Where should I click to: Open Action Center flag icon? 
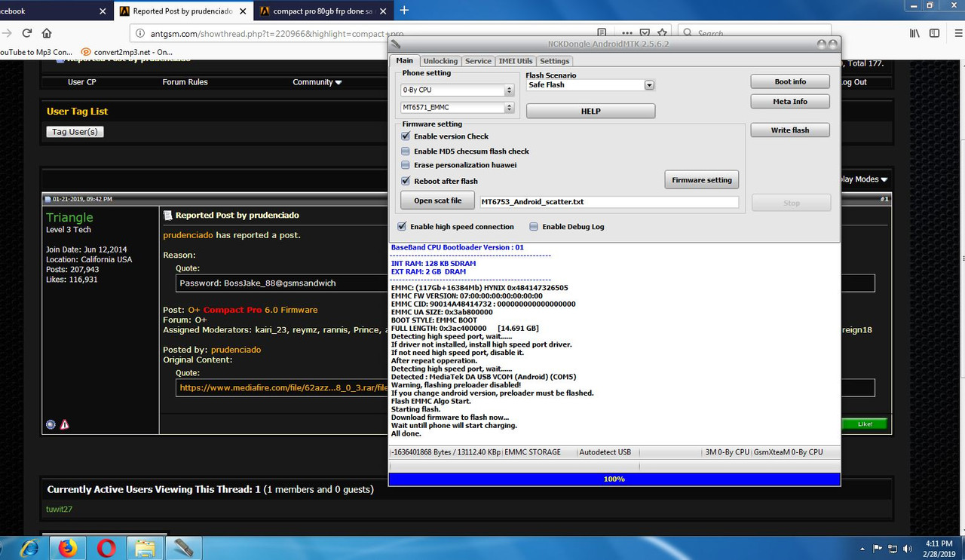[x=878, y=549]
